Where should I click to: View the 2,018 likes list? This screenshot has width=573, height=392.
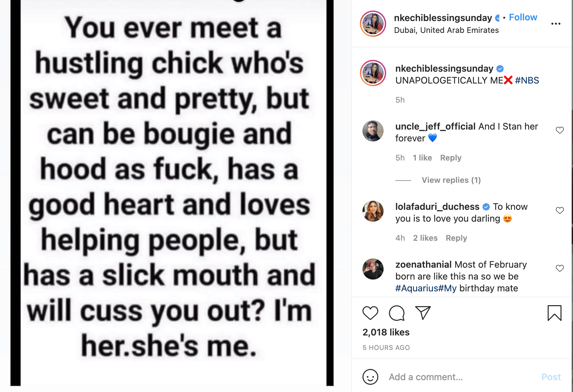[x=386, y=332]
